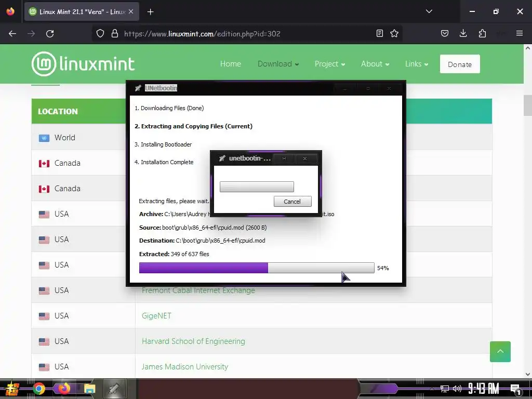Open the Windows Start button

11,389
